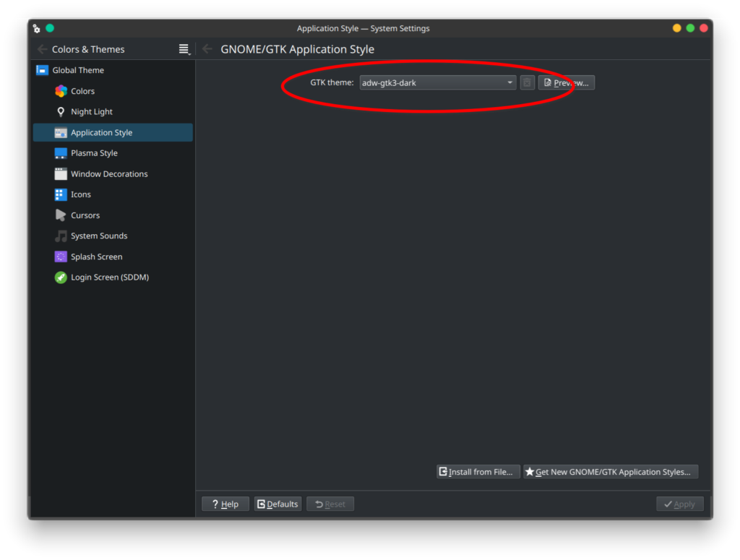
Task: Click the delete theme trash icon
Action: (528, 82)
